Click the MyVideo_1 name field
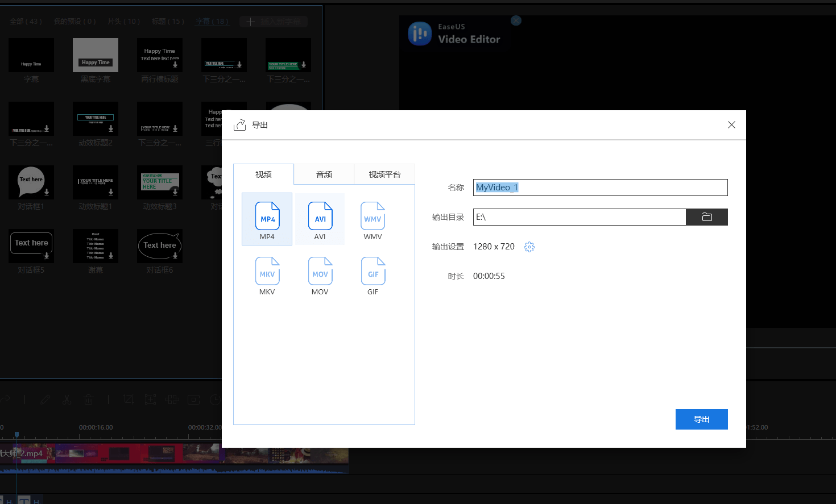 [x=600, y=188]
